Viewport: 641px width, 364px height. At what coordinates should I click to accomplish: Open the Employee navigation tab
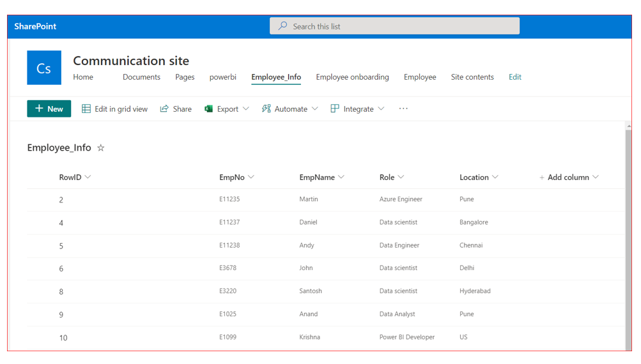420,77
